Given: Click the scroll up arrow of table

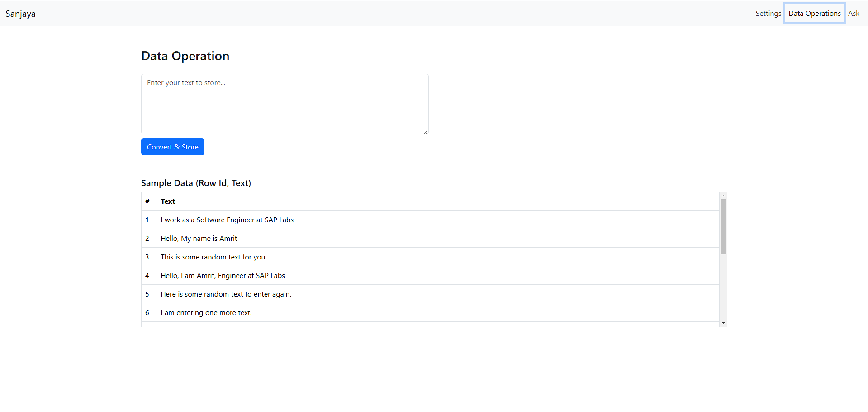Looking at the screenshot, I should [x=723, y=196].
